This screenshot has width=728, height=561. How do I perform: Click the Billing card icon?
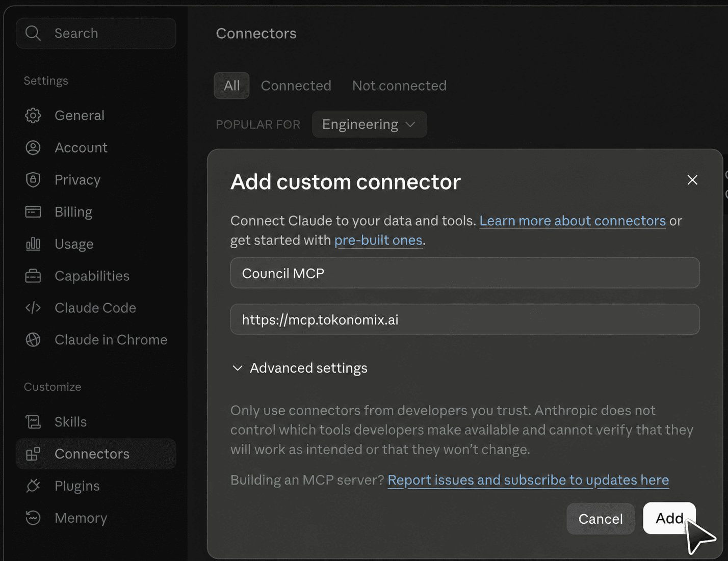point(33,212)
